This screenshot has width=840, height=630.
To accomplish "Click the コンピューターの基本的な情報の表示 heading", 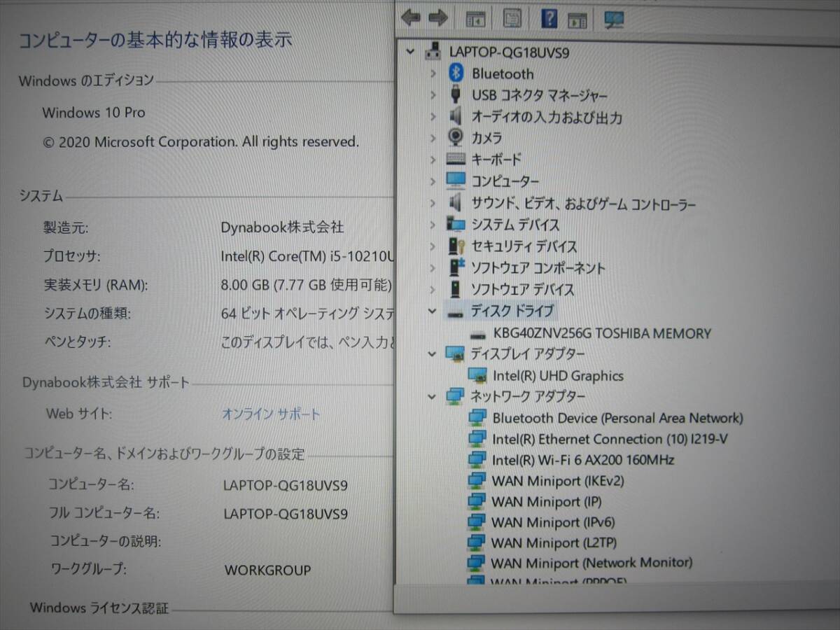I will (x=155, y=39).
